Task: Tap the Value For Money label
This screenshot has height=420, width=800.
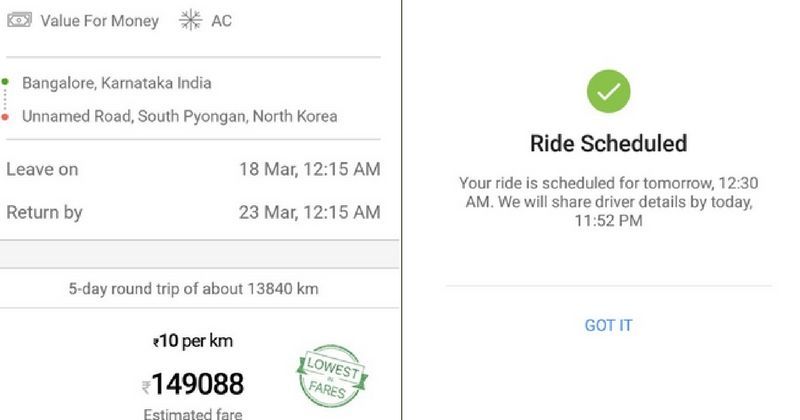Action: pyautogui.click(x=99, y=20)
